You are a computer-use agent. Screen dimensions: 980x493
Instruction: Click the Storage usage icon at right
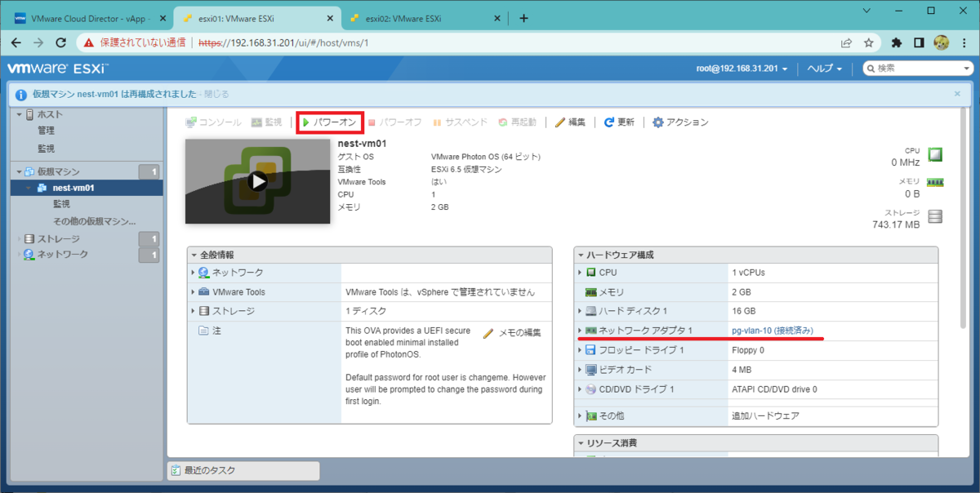(x=935, y=216)
